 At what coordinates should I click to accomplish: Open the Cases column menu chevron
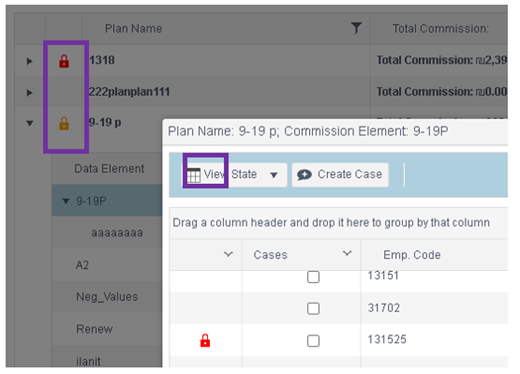point(347,254)
